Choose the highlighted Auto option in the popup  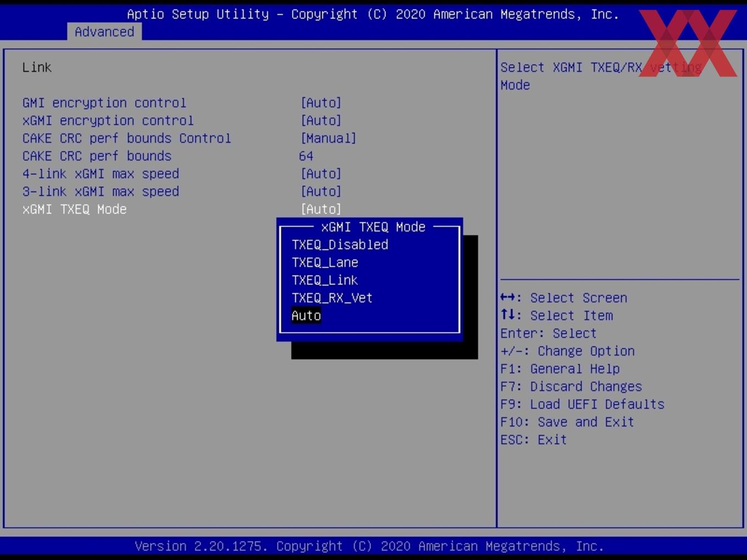point(306,316)
